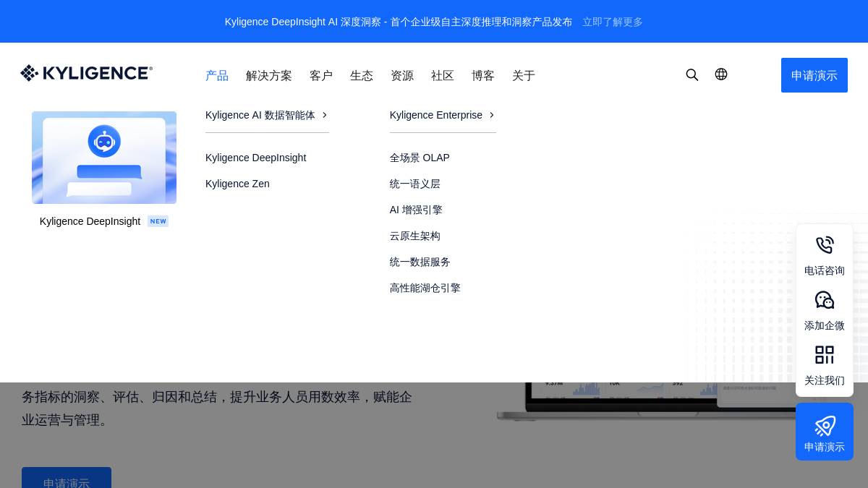Open the 社区 menu
Image resolution: width=868 pixels, height=488 pixels.
pyautogui.click(x=443, y=75)
